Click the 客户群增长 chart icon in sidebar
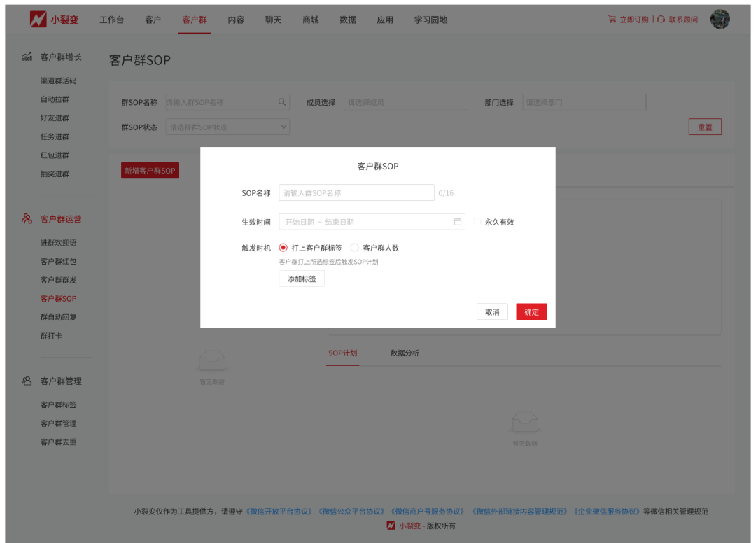The width and height of the screenshot is (756, 543). [27, 57]
